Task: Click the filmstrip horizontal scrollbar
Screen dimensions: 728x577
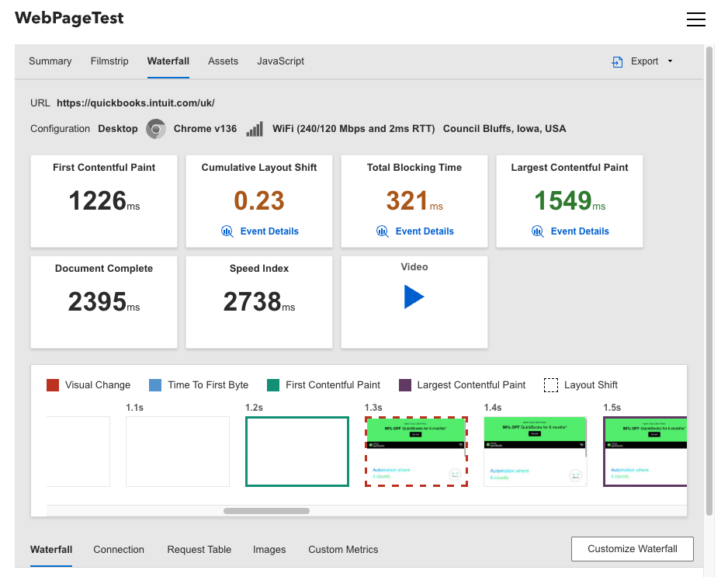Action: click(266, 510)
